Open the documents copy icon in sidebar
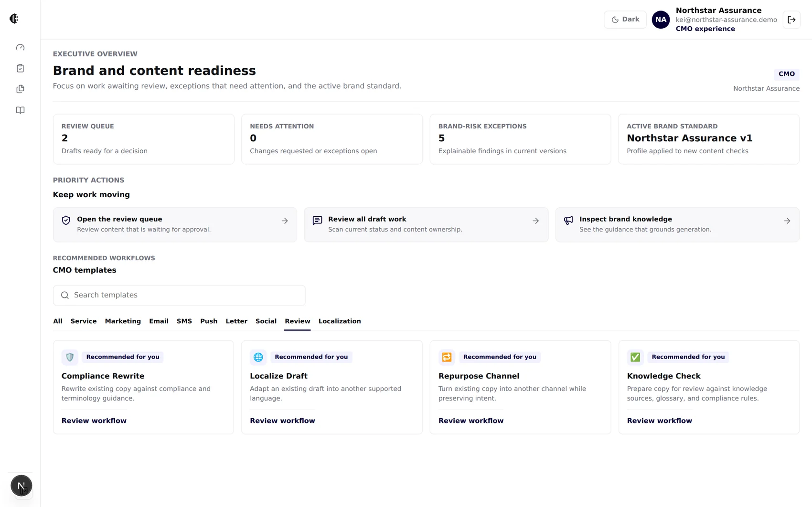812x507 pixels. click(20, 89)
